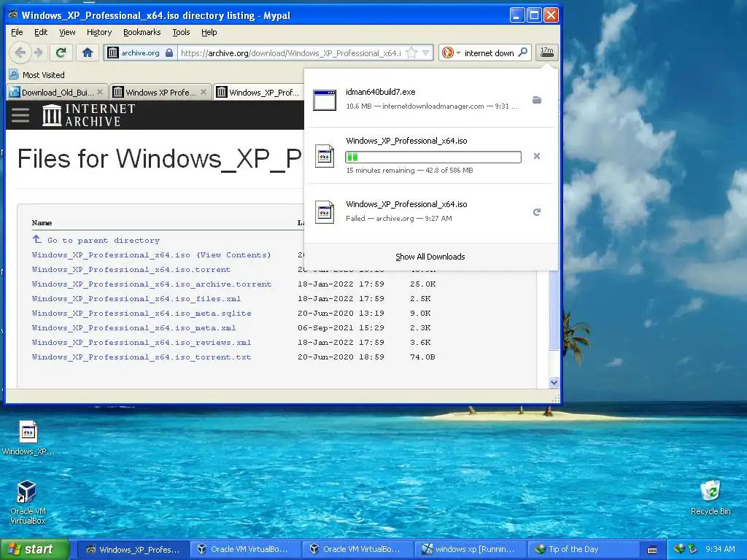This screenshot has height=560, width=747.
Task: Click in the URL address field
Action: tap(290, 52)
